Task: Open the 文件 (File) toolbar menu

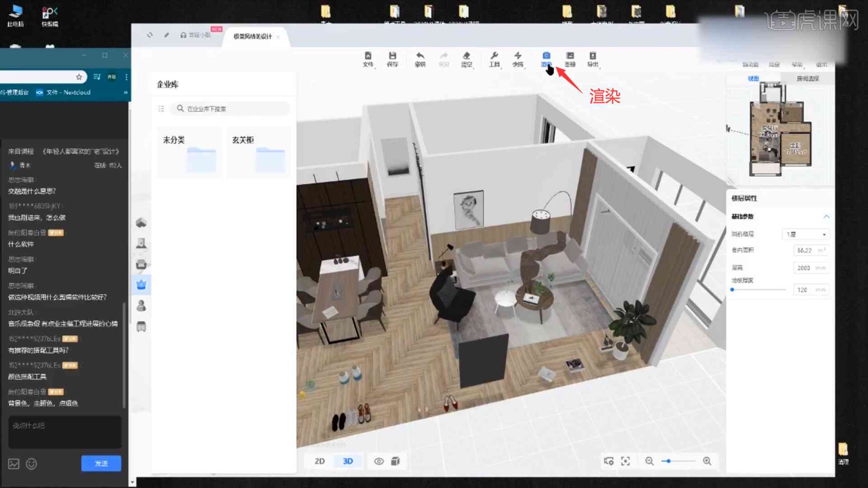Action: 368,59
